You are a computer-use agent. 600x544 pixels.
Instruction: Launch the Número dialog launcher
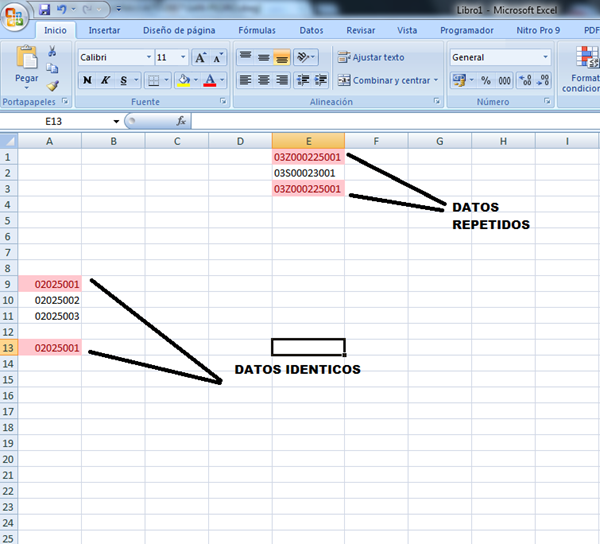547,101
